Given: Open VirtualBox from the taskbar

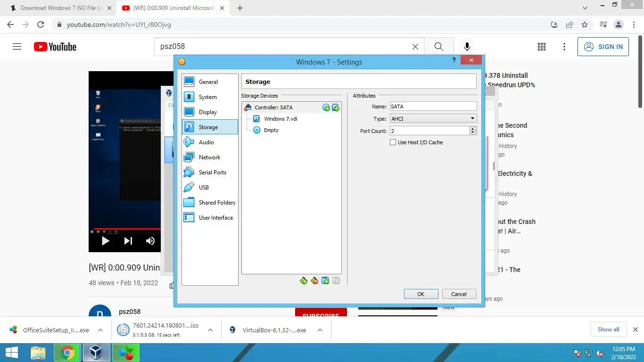Looking at the screenshot, I should click(97, 353).
